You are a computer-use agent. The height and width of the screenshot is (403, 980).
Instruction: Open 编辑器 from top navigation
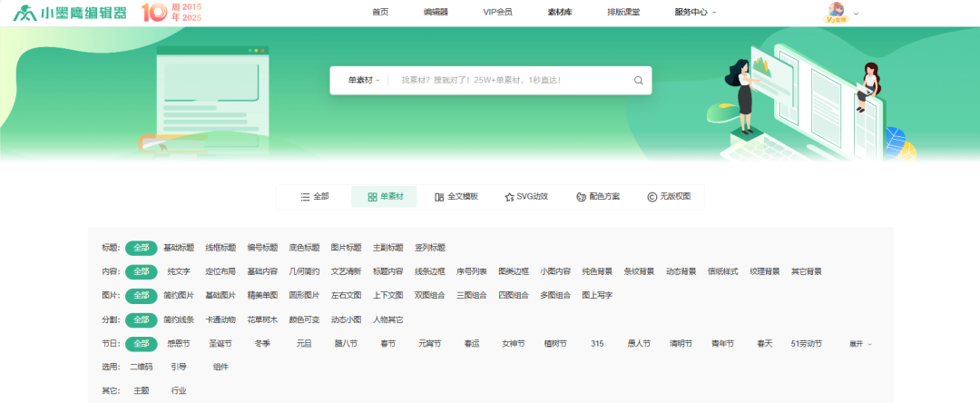436,12
